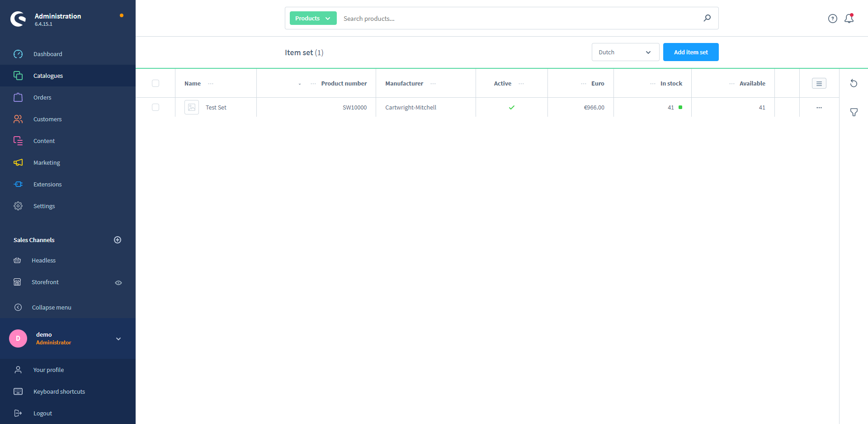Viewport: 868px width, 424px height.
Task: Open Active column options dots
Action: click(x=521, y=84)
